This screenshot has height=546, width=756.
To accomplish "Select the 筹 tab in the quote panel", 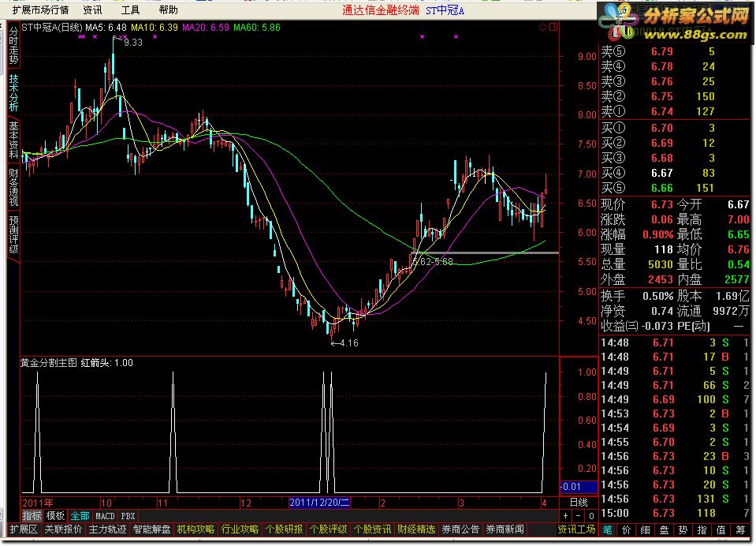I will click(x=740, y=530).
